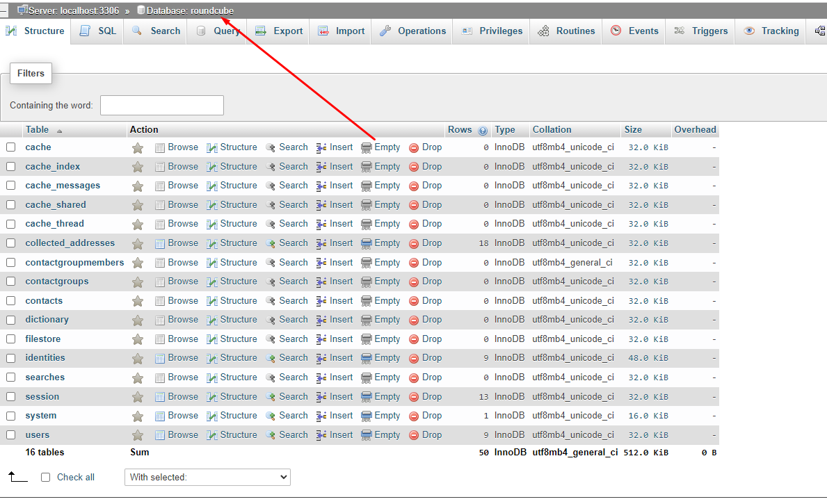Click Drop text for users table
The image size is (827, 504).
432,435
